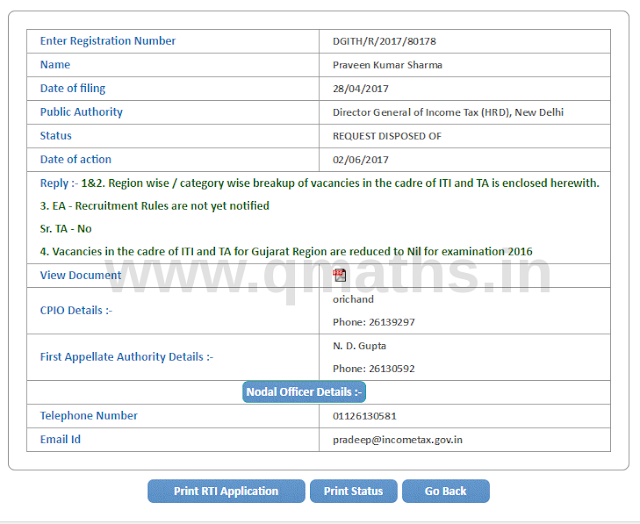Click date of action 02/06/2017

[x=360, y=160]
